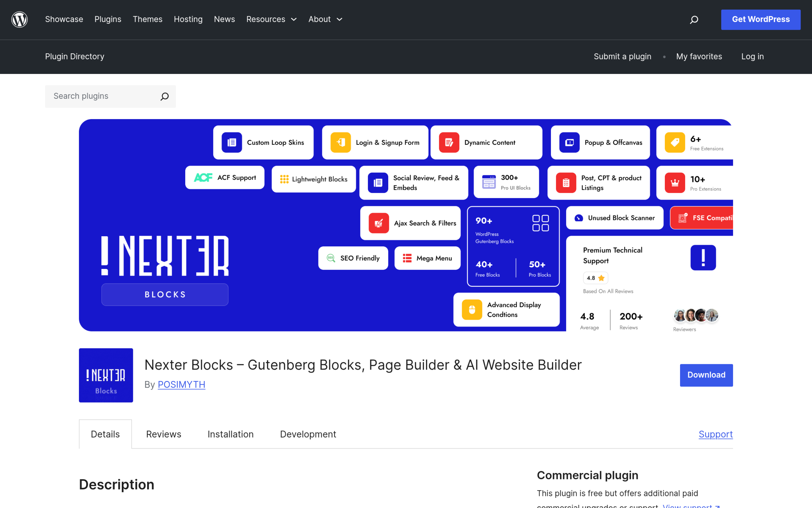
Task: Click the ACF Support logo
Action: point(203,177)
